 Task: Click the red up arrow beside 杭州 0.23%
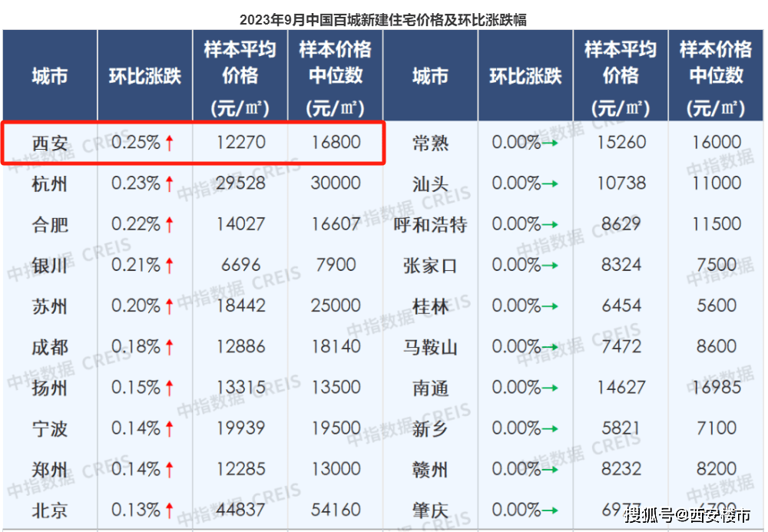pos(170,183)
